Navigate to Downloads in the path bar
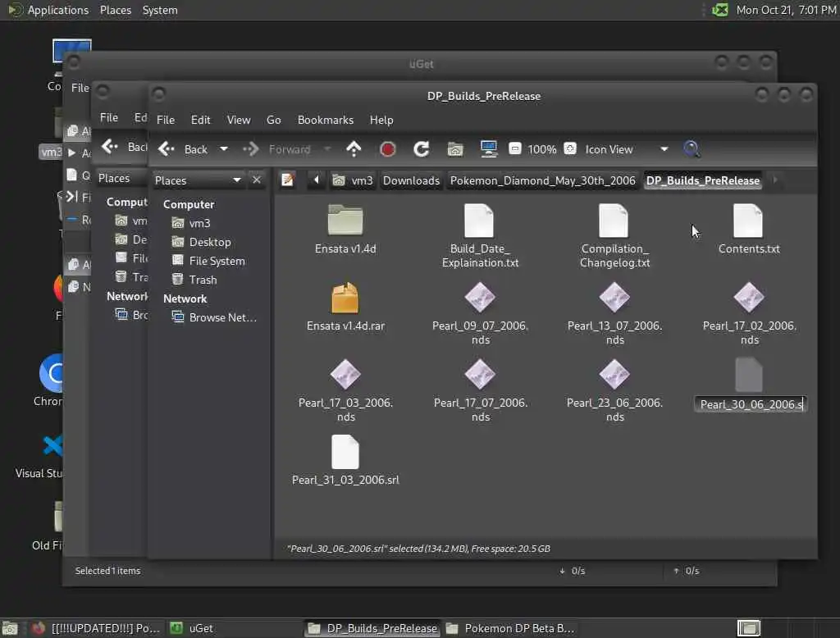840x638 pixels. [411, 180]
